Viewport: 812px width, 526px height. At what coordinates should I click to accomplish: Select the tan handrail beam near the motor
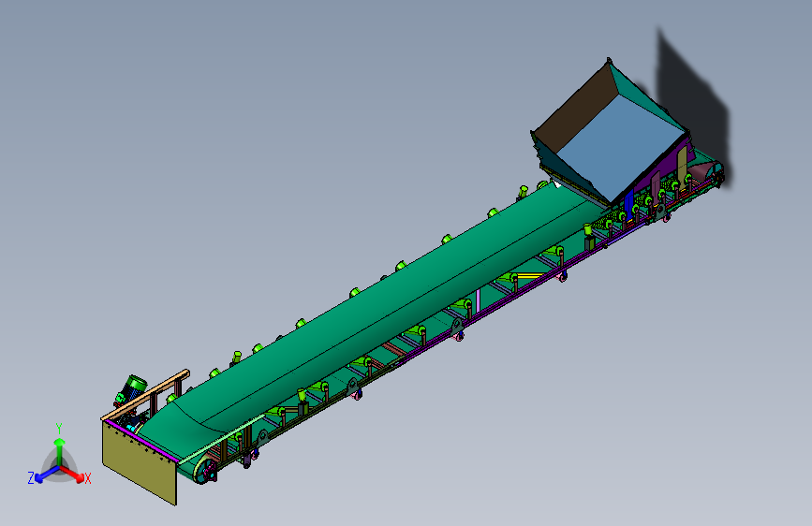[145, 395]
